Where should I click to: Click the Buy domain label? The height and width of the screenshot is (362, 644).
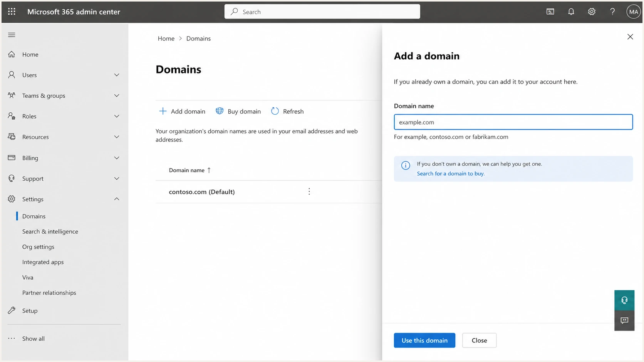point(244,111)
